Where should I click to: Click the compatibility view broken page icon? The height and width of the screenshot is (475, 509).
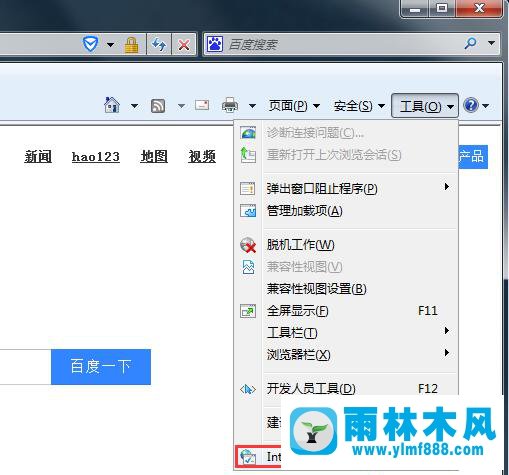(x=248, y=267)
